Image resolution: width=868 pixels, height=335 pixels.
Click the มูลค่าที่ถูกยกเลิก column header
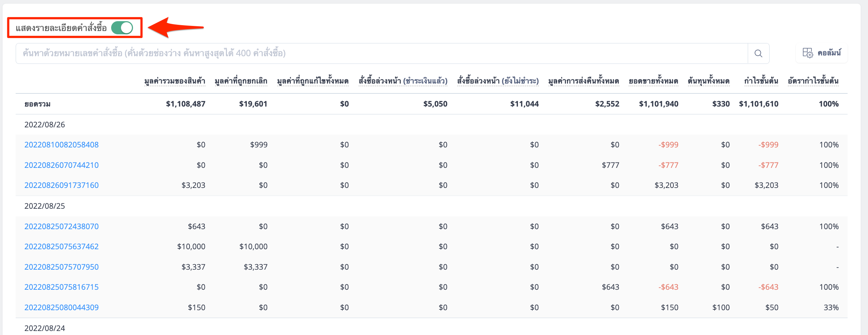pyautogui.click(x=241, y=81)
